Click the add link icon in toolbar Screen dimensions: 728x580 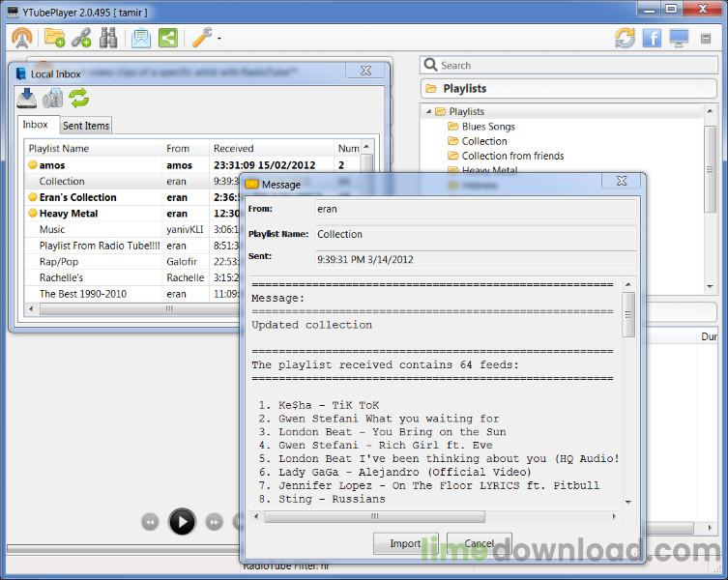[x=81, y=38]
